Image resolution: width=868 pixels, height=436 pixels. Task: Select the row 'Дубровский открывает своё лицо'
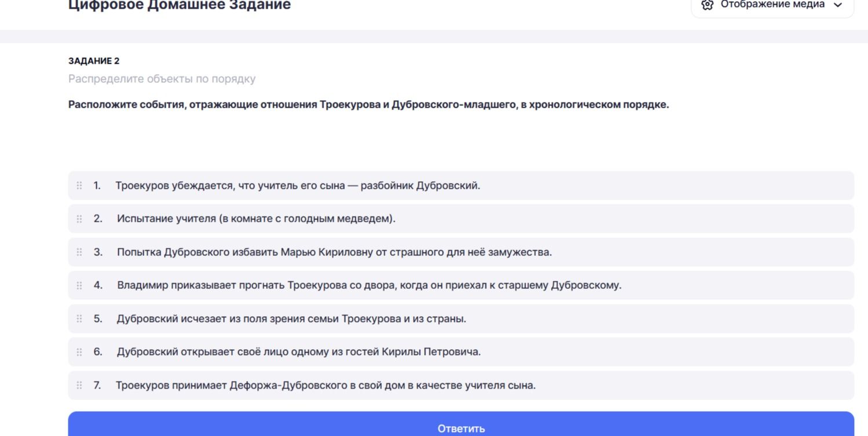pos(461,352)
